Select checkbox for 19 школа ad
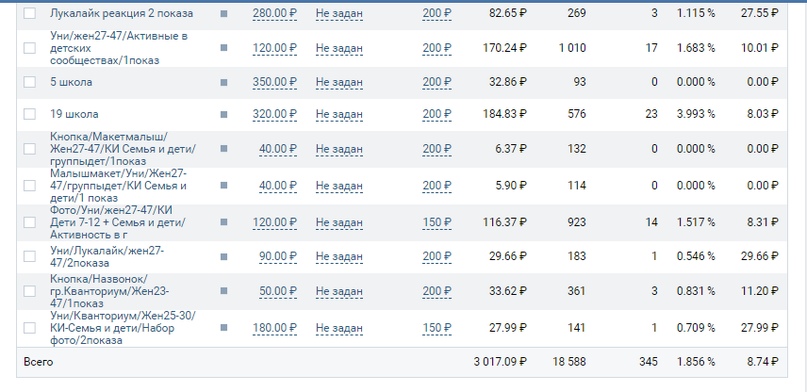807x392 pixels. (30, 114)
